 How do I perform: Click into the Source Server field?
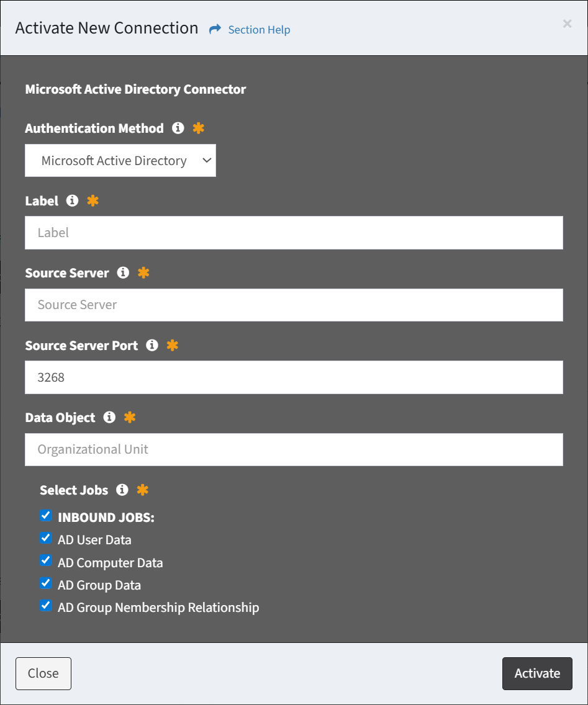point(294,305)
